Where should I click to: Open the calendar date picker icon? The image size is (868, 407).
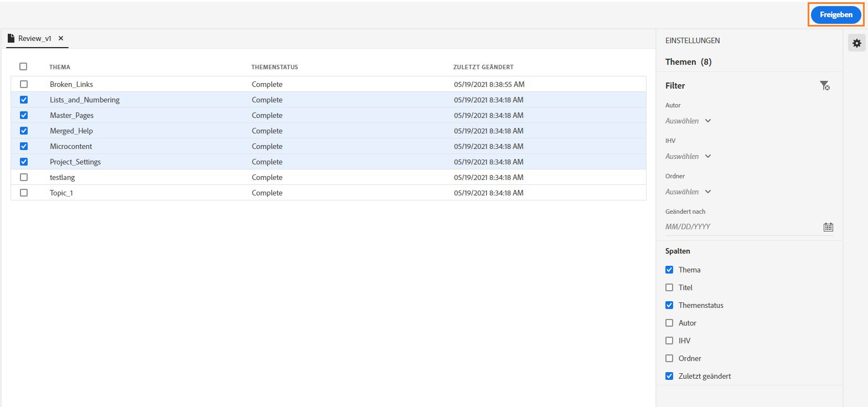(828, 226)
